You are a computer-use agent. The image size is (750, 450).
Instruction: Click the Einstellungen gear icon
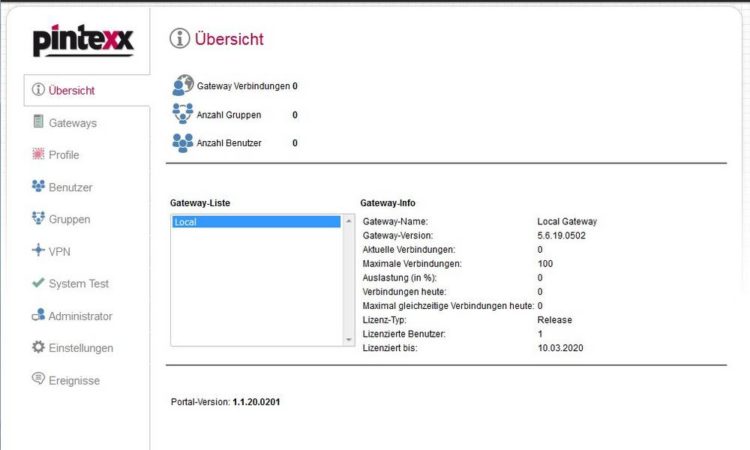[38, 347]
